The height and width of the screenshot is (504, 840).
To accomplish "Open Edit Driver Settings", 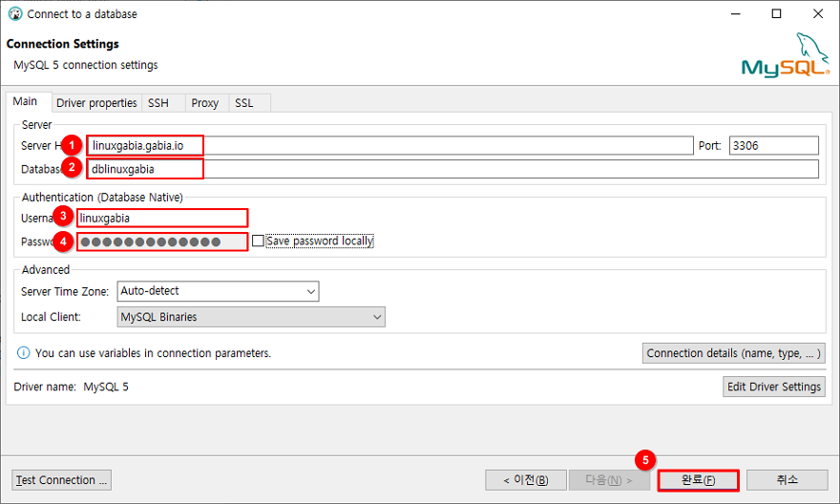I will click(x=774, y=387).
